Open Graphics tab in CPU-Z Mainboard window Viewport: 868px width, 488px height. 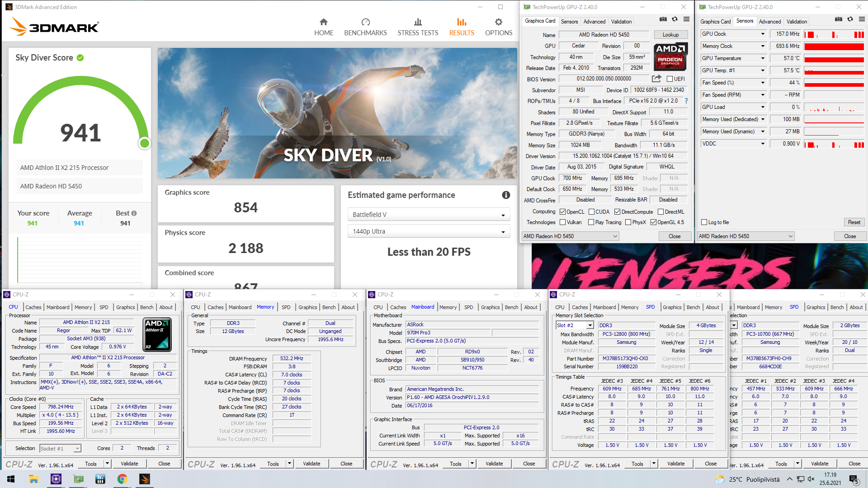pos(490,307)
